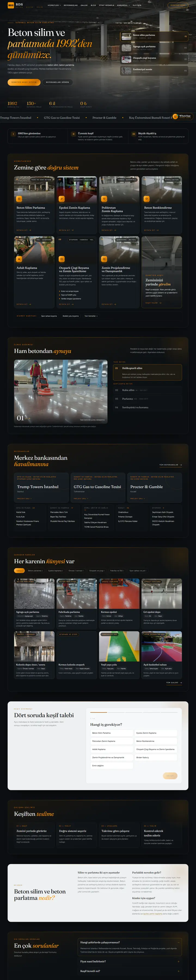Click the Bisiklet yolu boyama chip
The image size is (196, 980).
pyautogui.click(x=71, y=316)
